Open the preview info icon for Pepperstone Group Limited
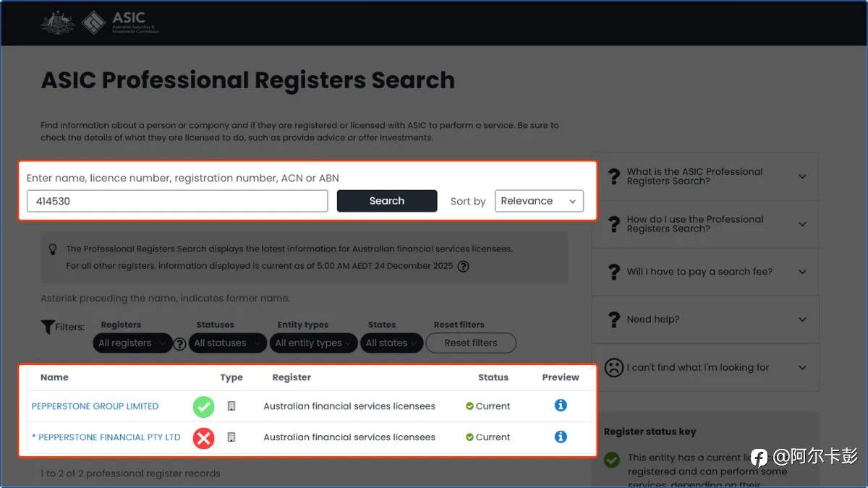 561,406
